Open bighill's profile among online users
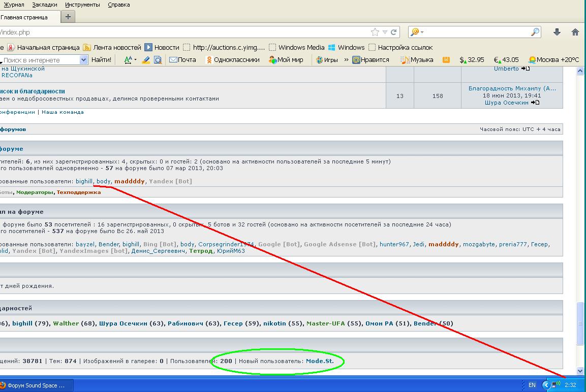 click(x=84, y=181)
